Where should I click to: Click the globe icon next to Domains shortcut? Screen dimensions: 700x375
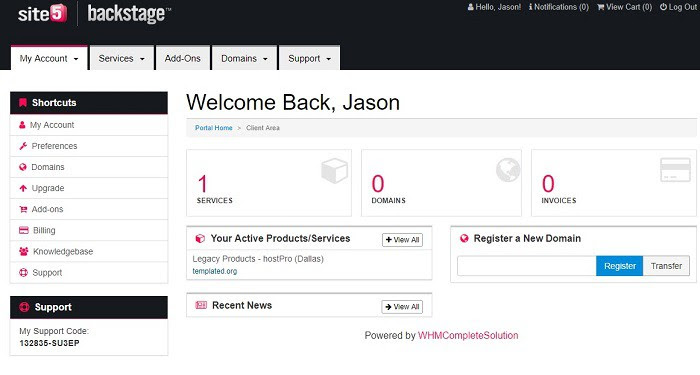pos(23,167)
